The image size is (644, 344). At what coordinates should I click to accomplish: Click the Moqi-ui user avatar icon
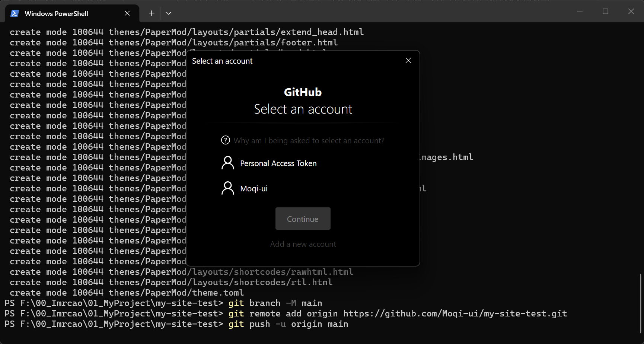[x=228, y=188]
